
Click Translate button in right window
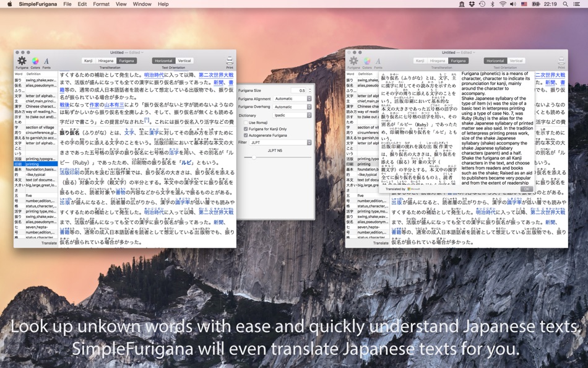(381, 243)
